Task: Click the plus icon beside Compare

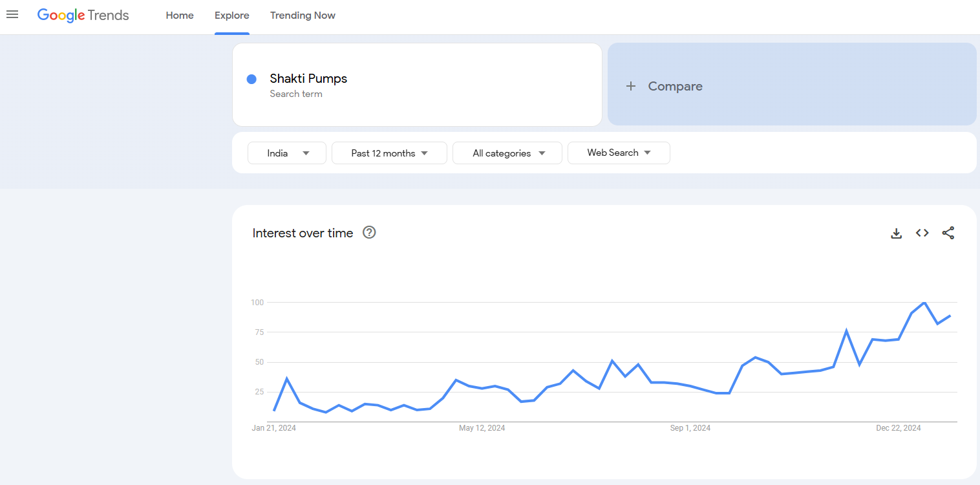Action: point(631,86)
